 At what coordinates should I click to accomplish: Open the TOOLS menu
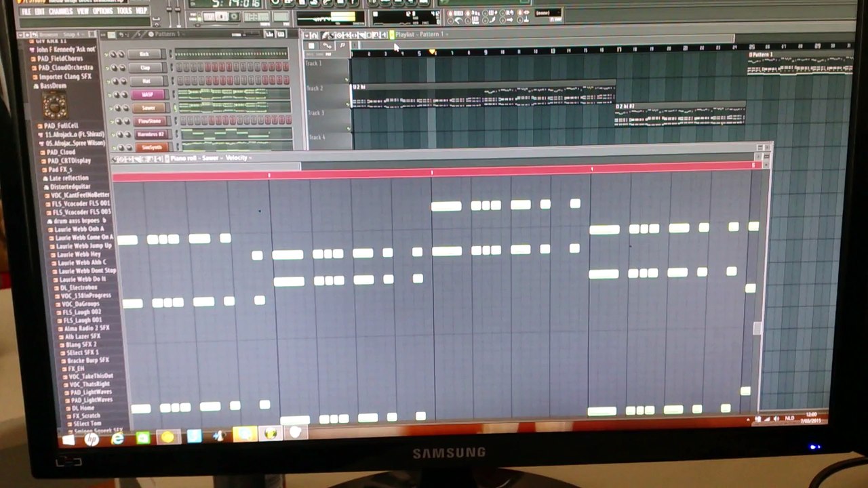(125, 12)
